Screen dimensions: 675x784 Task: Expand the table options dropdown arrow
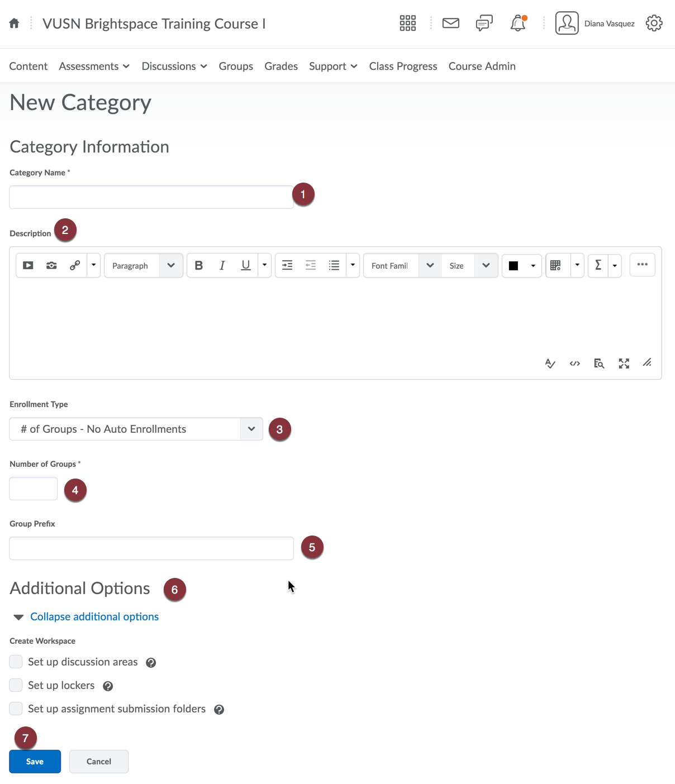coord(577,265)
